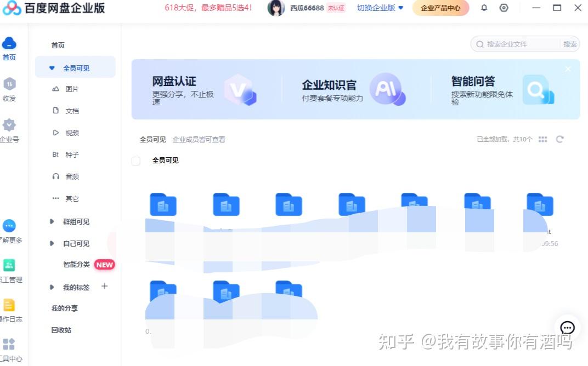Viewport: 588px width, 366px height.
Task: Click the user avatar picture
Action: [276, 8]
